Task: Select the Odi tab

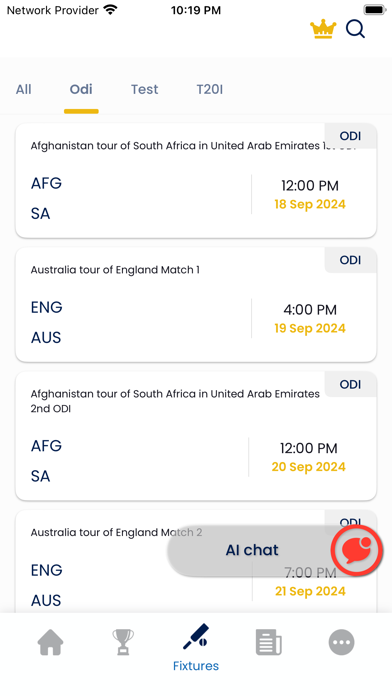Action: click(x=81, y=89)
